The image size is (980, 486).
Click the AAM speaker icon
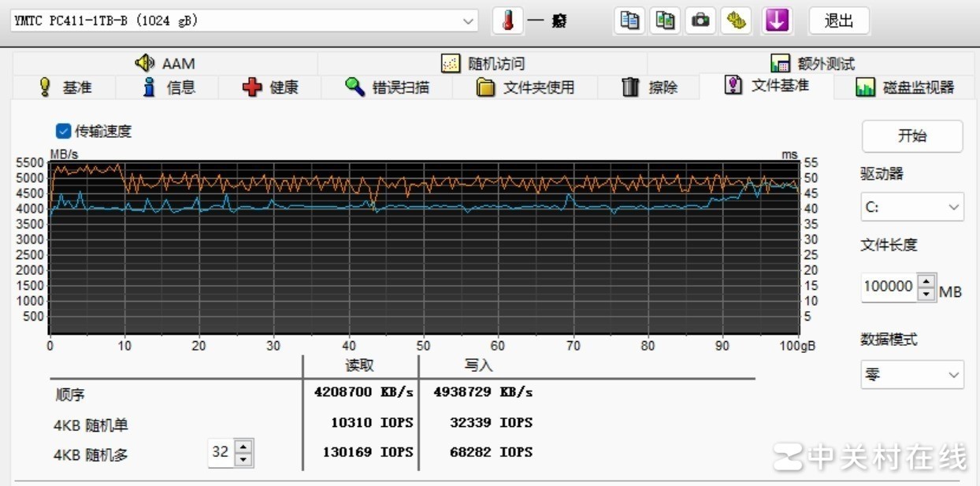coord(144,63)
